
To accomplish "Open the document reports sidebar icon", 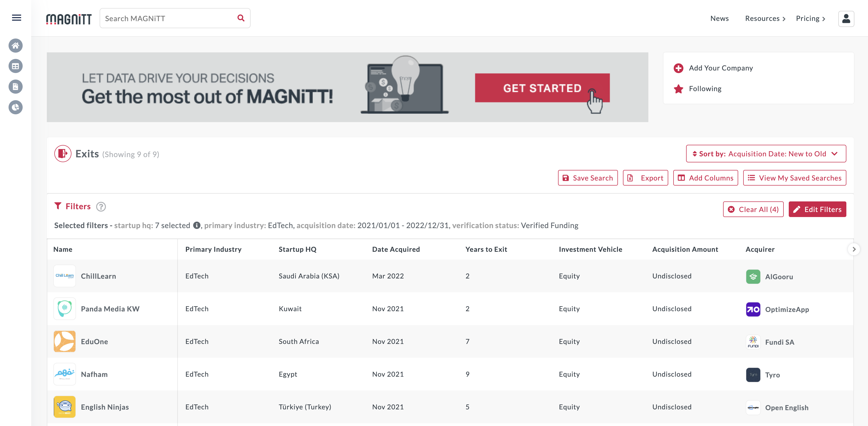I will 16,87.
